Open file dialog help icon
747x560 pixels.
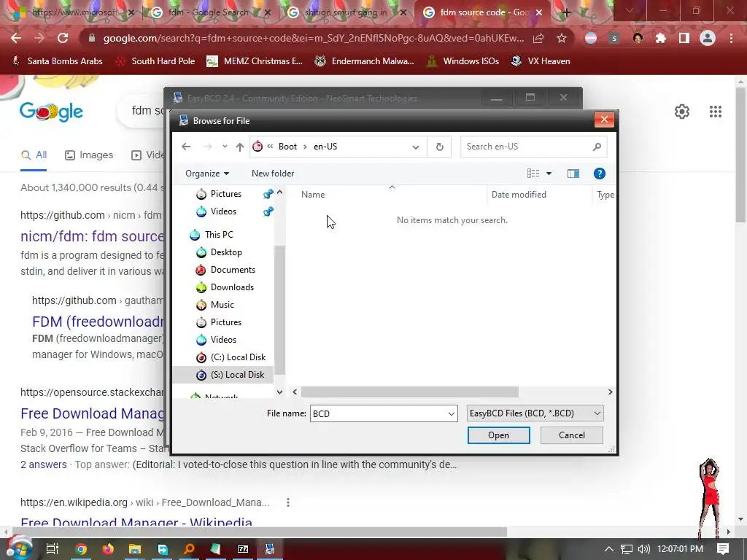600,174
